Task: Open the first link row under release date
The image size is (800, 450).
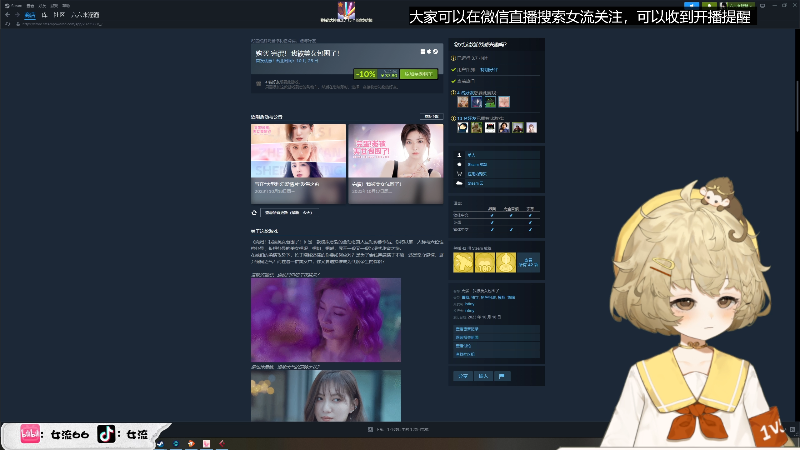Action: point(496,329)
